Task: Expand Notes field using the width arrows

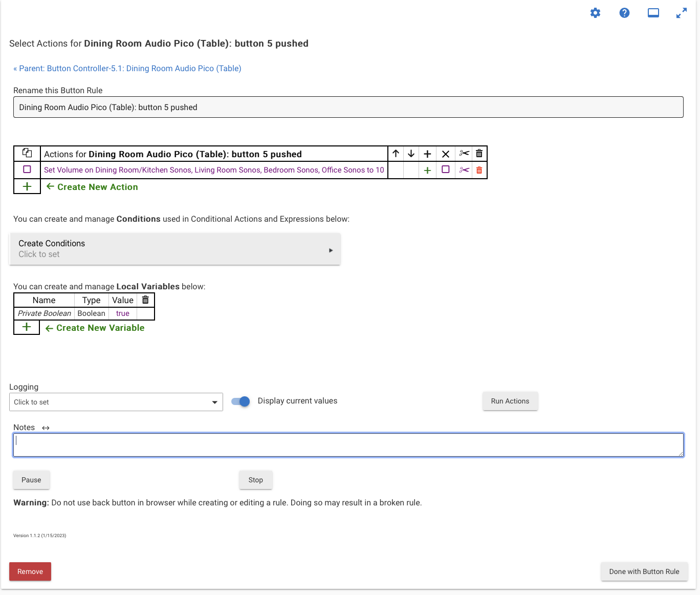Action: pyautogui.click(x=46, y=428)
